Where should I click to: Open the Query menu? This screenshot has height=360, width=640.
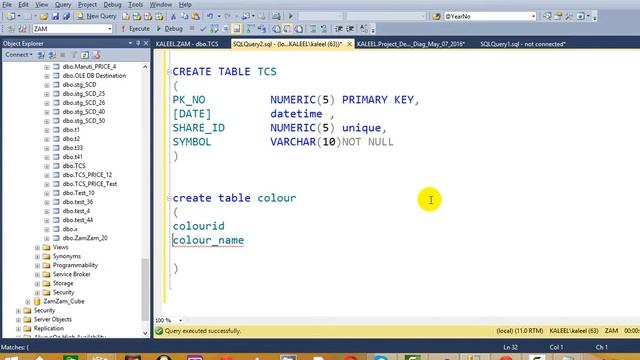(x=63, y=4)
